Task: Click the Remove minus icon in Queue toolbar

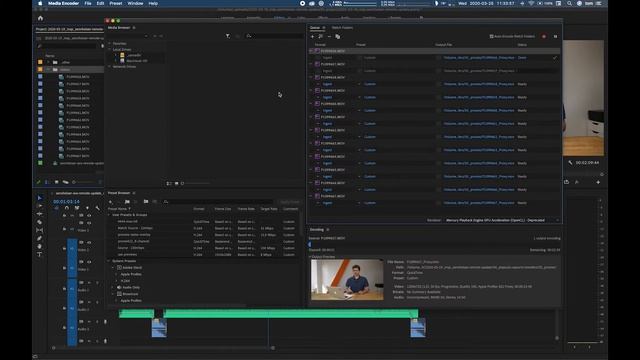Action: (x=329, y=37)
